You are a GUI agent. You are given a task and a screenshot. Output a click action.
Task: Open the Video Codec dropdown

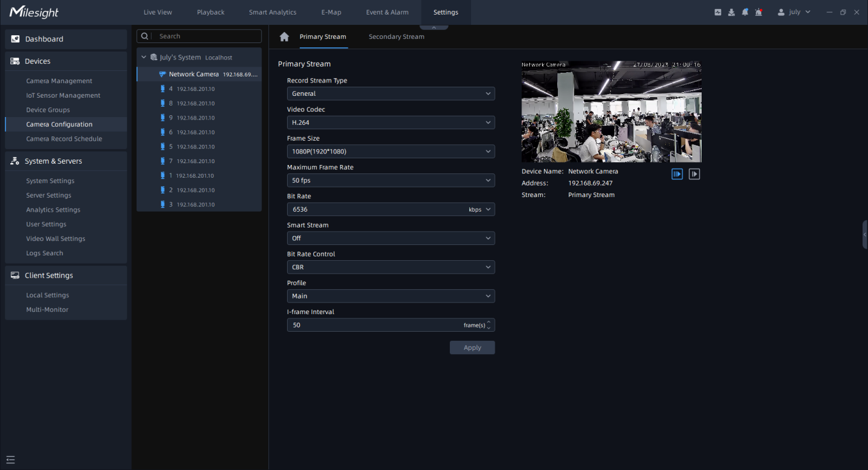390,123
